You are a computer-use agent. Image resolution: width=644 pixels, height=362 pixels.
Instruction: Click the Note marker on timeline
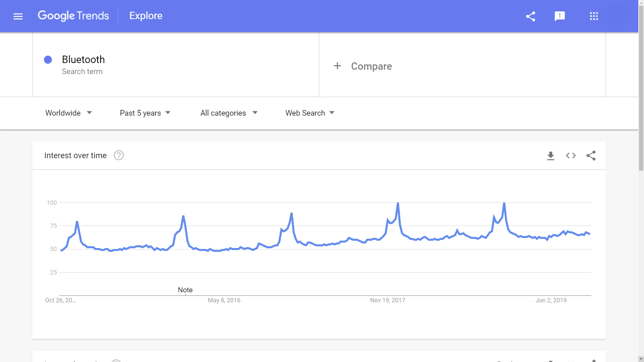pyautogui.click(x=185, y=290)
